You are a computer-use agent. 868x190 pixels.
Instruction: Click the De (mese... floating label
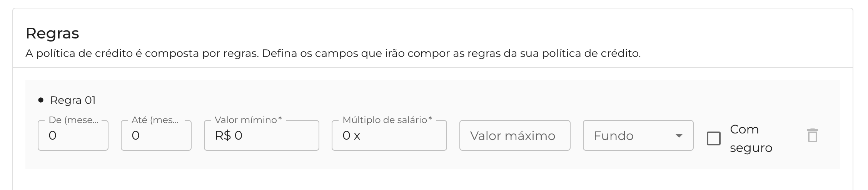[73, 120]
